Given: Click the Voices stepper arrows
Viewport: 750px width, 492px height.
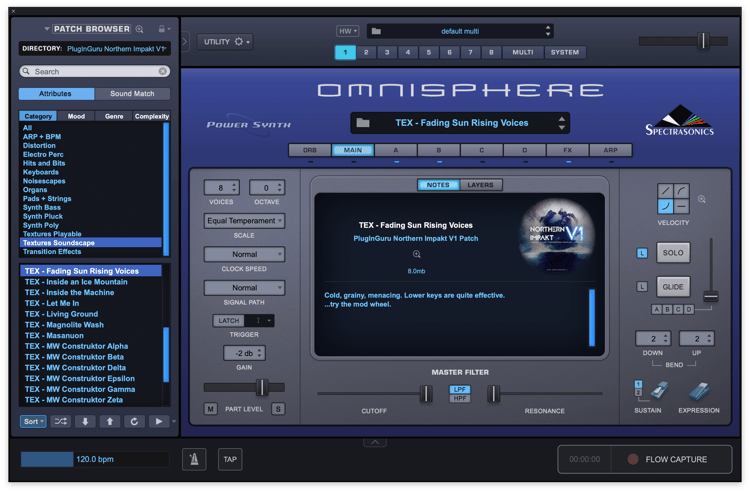Looking at the screenshot, I should (234, 187).
